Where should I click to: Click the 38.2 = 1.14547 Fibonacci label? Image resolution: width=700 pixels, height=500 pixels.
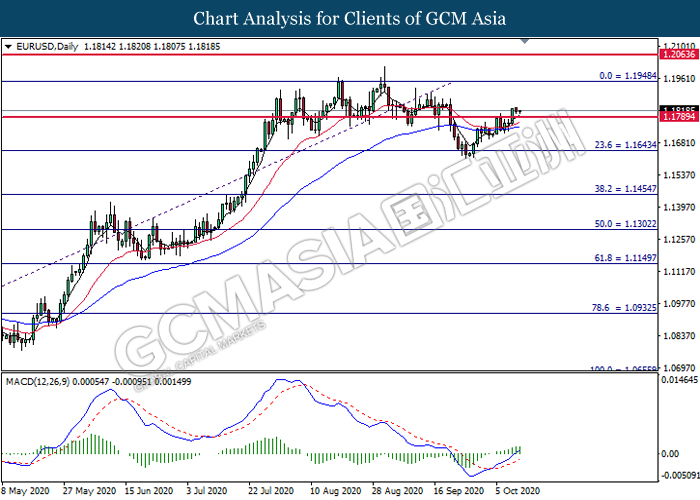[625, 189]
